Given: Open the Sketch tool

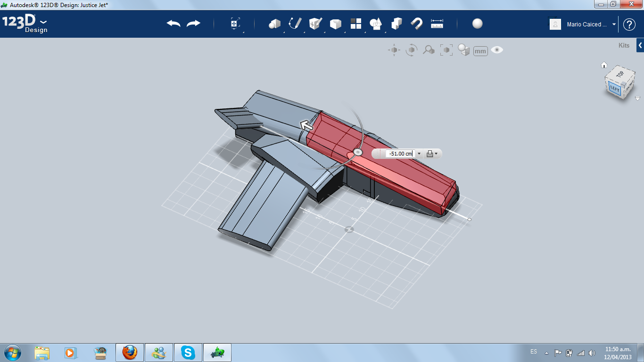Looking at the screenshot, I should click(295, 24).
